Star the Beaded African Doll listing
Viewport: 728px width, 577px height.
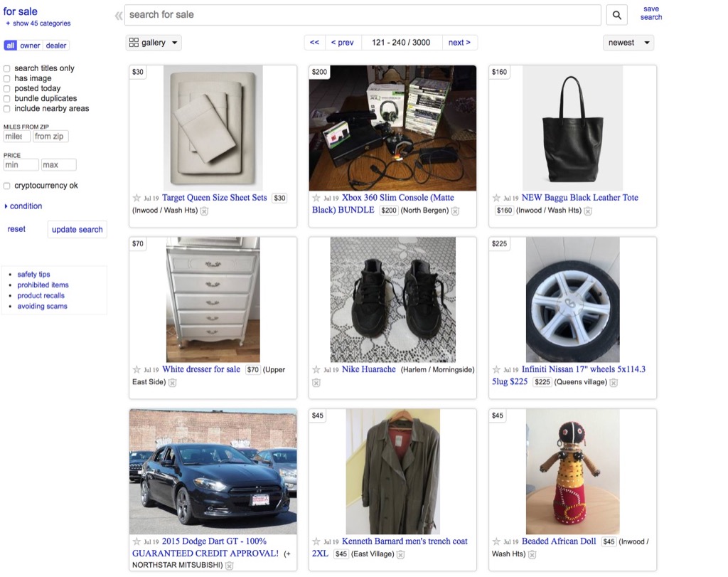pos(495,541)
